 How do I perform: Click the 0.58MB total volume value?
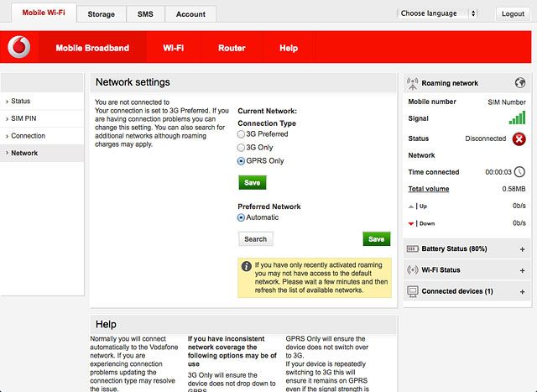(514, 189)
